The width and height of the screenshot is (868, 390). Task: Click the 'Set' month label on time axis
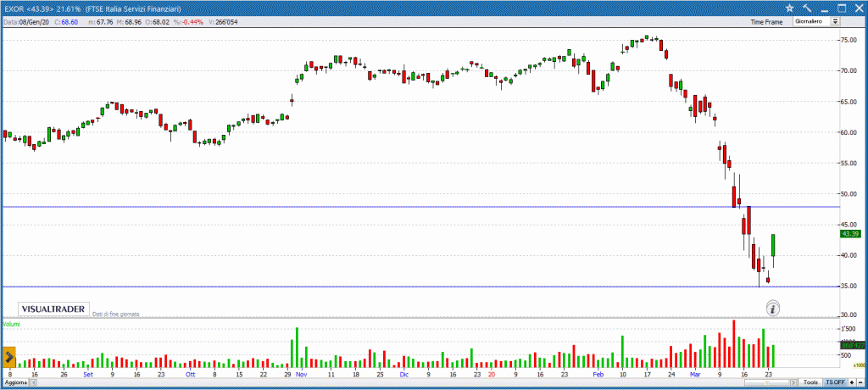[x=88, y=374]
